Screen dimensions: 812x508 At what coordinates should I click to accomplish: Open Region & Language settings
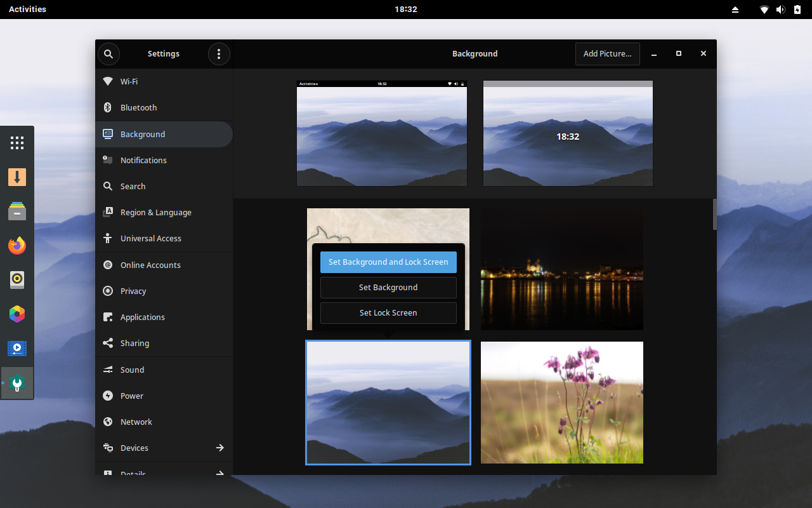[x=164, y=212]
